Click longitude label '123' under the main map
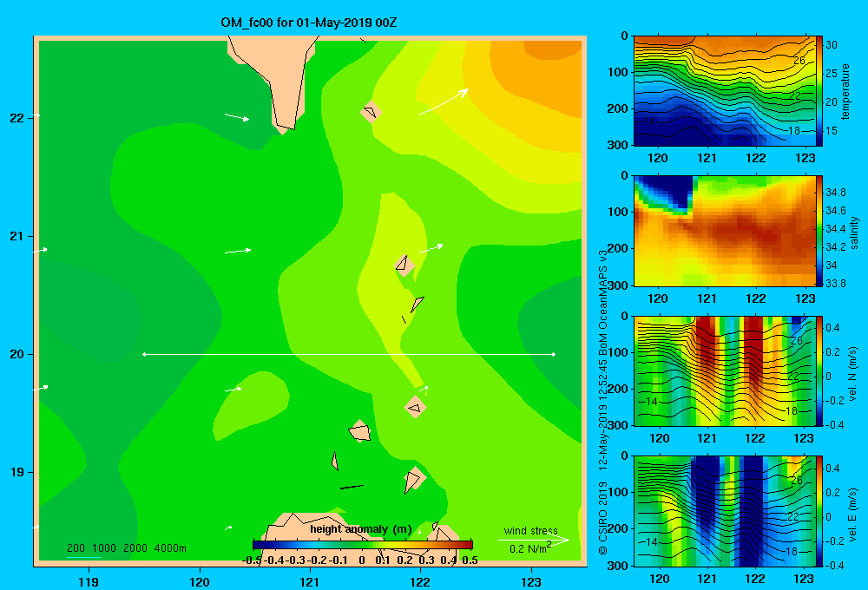The height and width of the screenshot is (590, 868). [531, 581]
